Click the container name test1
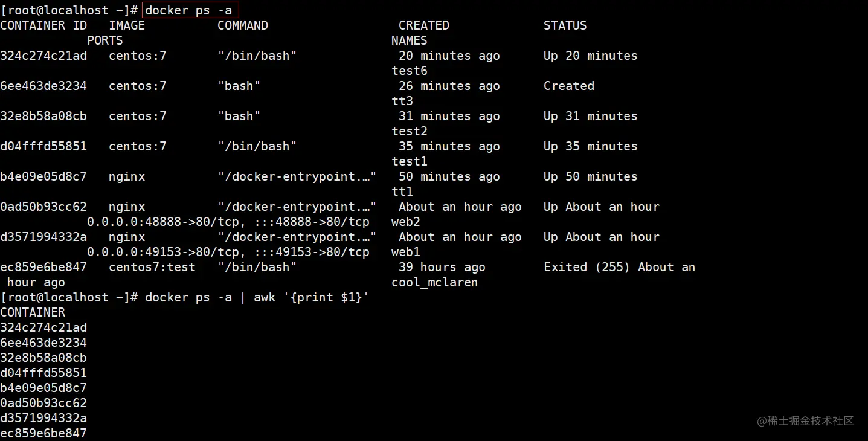 [410, 161]
